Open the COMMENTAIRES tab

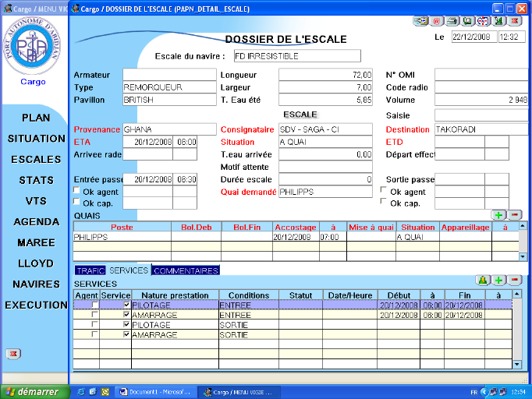(x=186, y=270)
